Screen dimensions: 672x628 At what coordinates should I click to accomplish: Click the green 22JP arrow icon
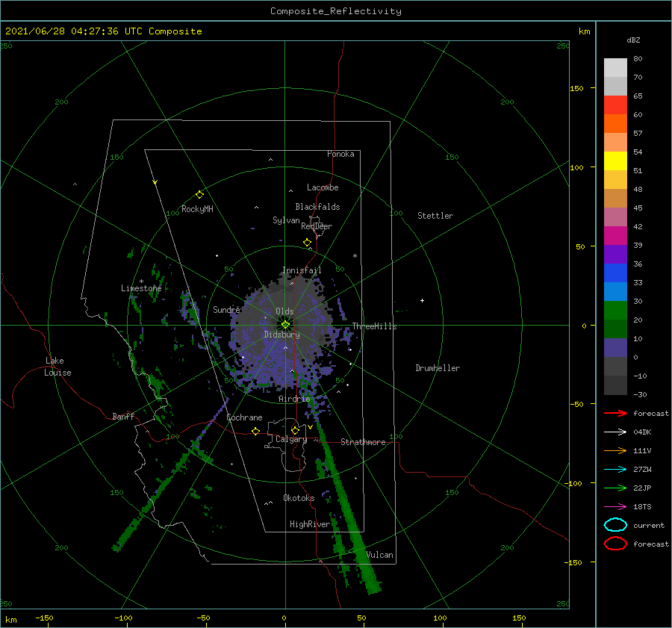[615, 488]
